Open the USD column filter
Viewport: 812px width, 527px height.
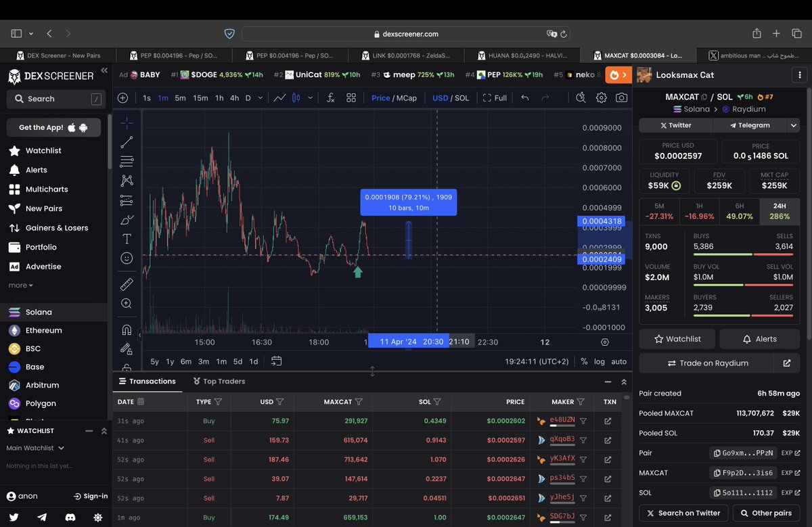point(280,402)
